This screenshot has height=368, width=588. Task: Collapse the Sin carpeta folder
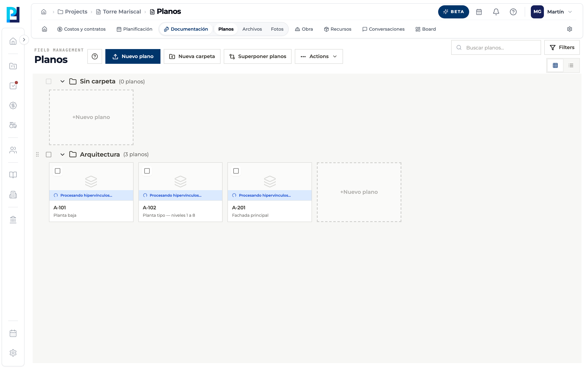(62, 81)
